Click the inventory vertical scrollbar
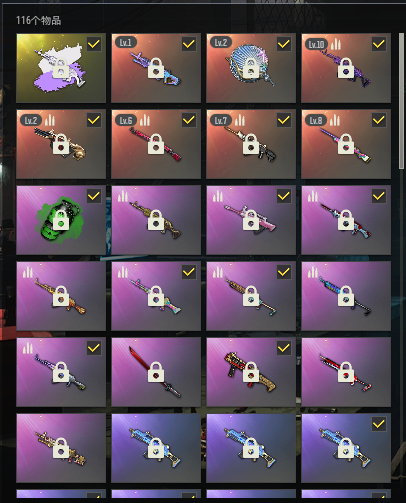Viewport: 406px width, 503px height. [x=401, y=101]
